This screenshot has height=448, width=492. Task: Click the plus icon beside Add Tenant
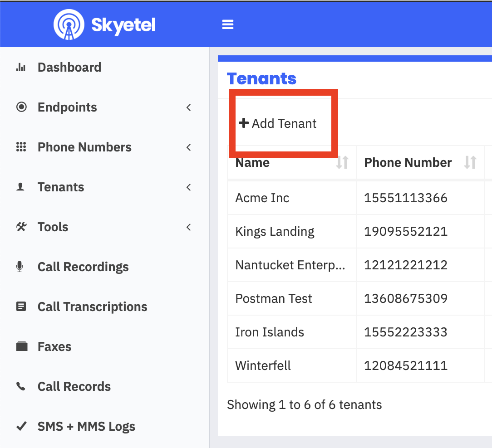click(244, 123)
